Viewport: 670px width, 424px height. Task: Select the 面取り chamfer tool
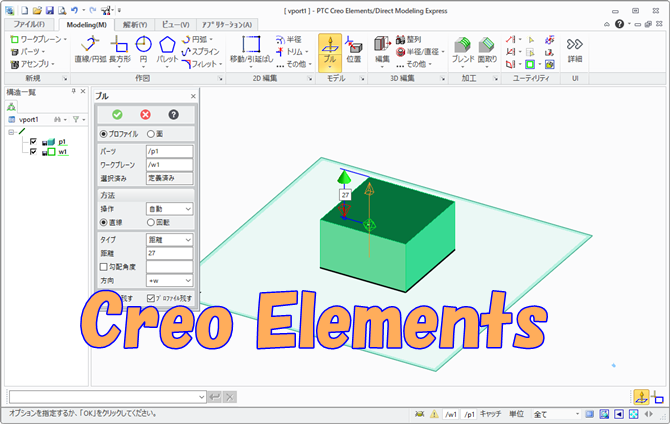pyautogui.click(x=487, y=50)
